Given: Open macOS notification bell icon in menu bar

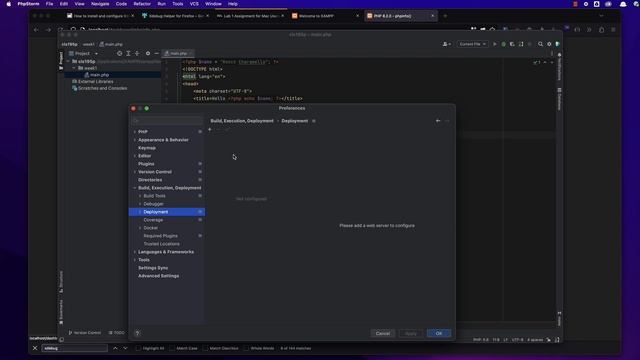Looking at the screenshot, I should 623,4.
